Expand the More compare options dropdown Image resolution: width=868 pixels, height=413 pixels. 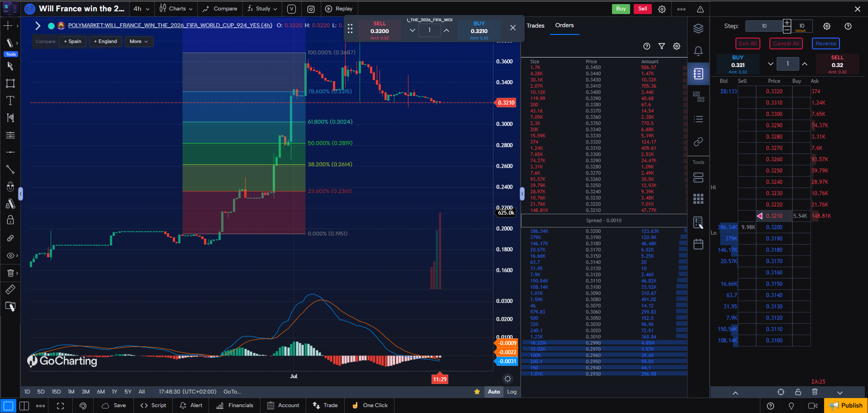click(138, 41)
